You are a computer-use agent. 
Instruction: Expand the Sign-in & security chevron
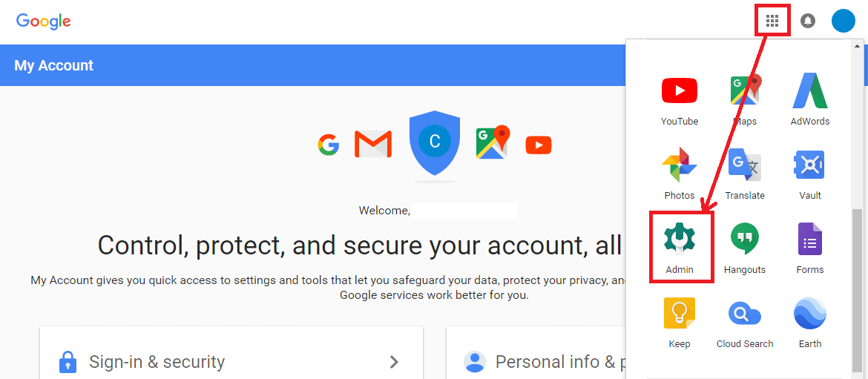coord(394,362)
